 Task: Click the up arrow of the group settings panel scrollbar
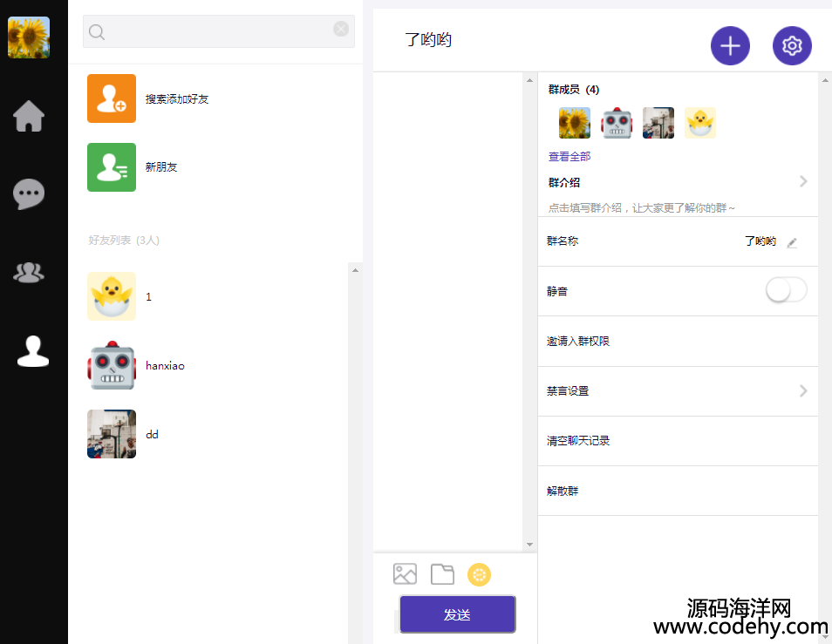[825, 80]
